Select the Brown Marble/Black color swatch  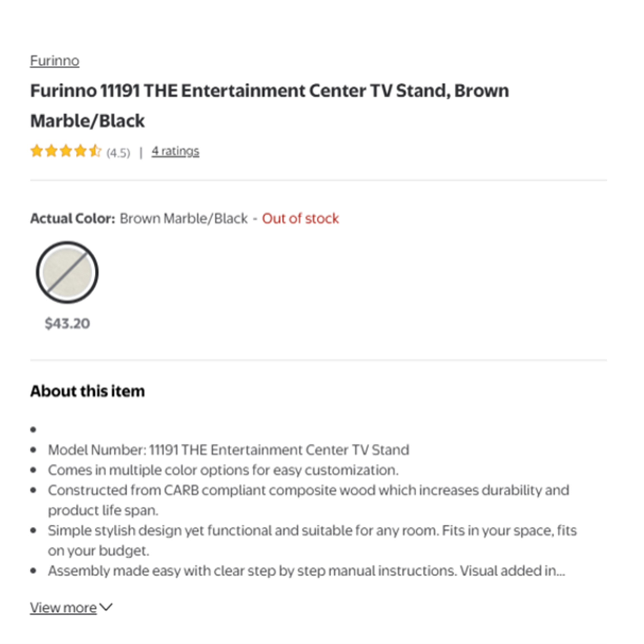tap(67, 272)
